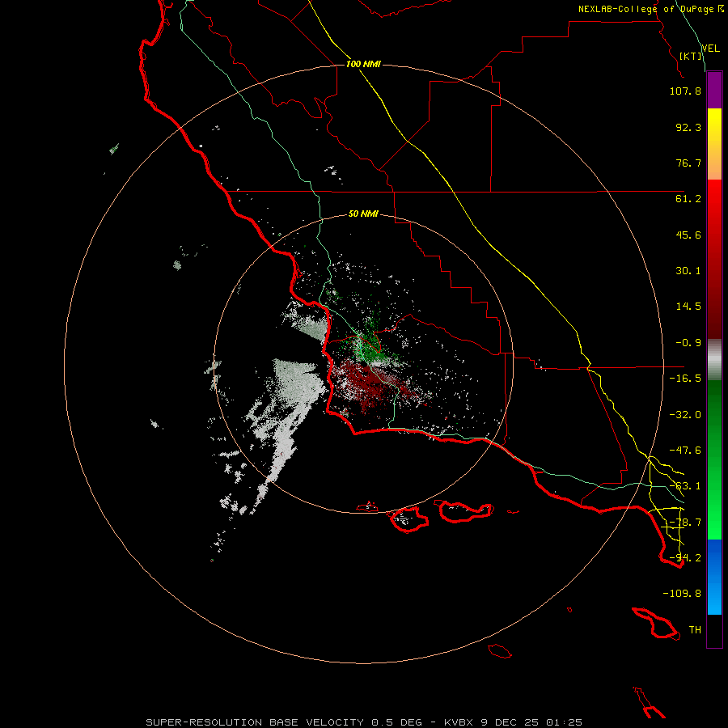This screenshot has width=728, height=728.
Task: Click the -32.0 velocity scale value
Action: click(x=685, y=415)
